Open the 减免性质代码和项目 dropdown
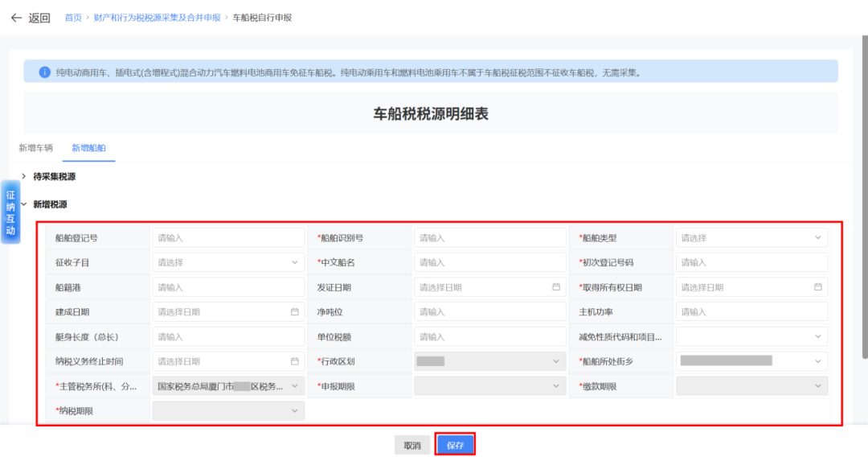 click(751, 337)
